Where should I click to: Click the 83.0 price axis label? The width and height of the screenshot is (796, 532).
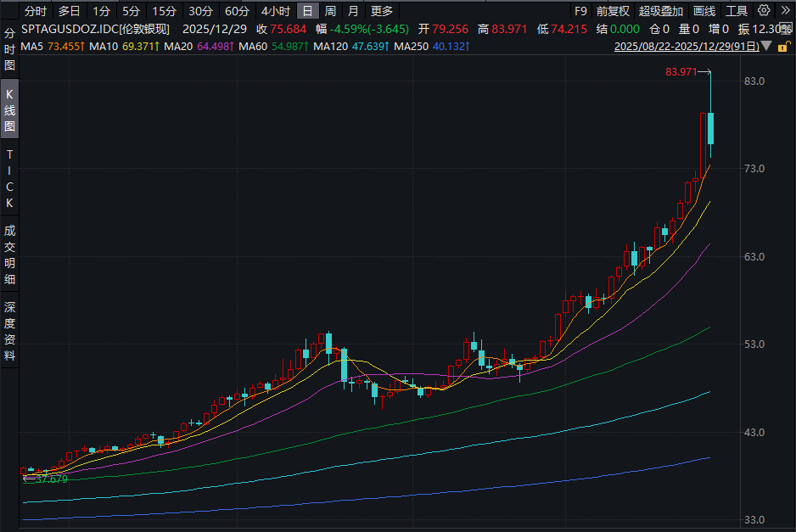754,81
